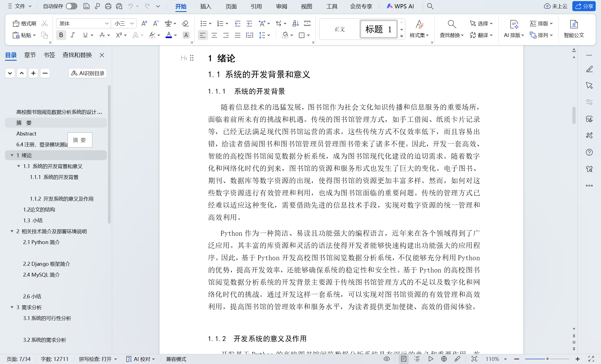Click the zoom slider handle

[x=547, y=359]
